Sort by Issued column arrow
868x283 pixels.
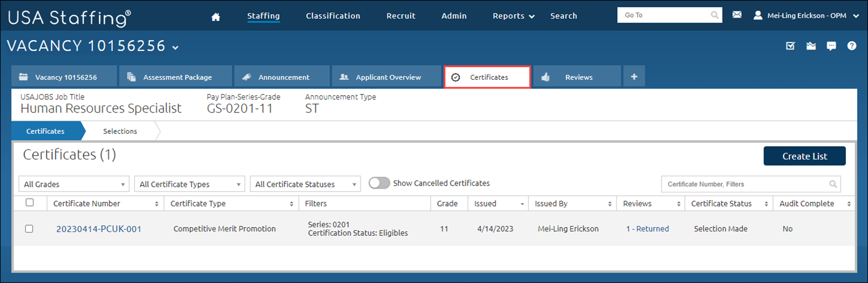(x=522, y=204)
